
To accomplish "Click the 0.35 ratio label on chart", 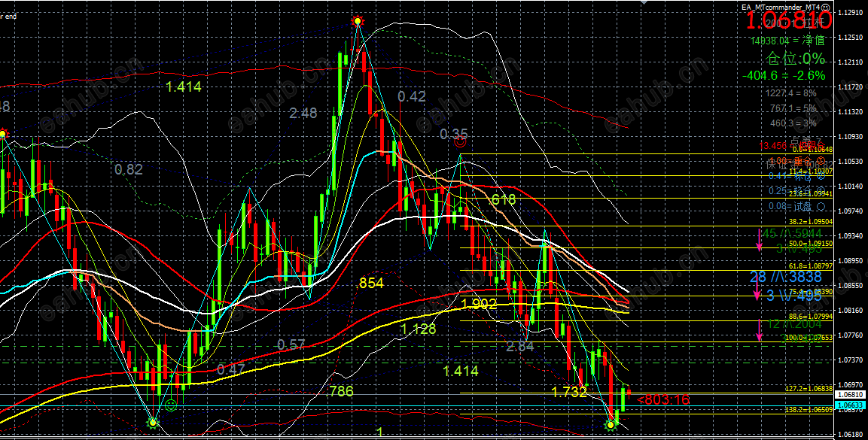I will [454, 134].
